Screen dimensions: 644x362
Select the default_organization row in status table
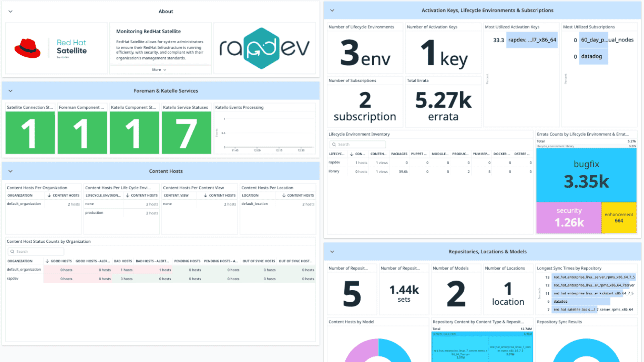[x=161, y=270]
